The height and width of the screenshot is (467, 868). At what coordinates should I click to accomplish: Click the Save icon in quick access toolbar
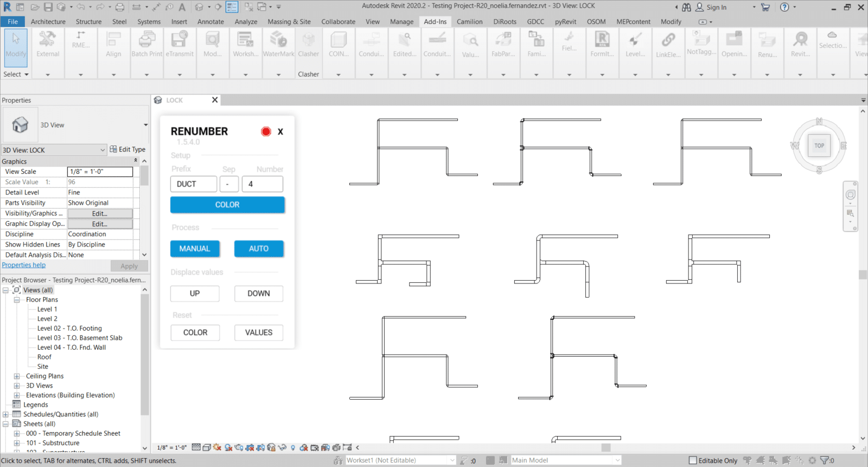[48, 7]
